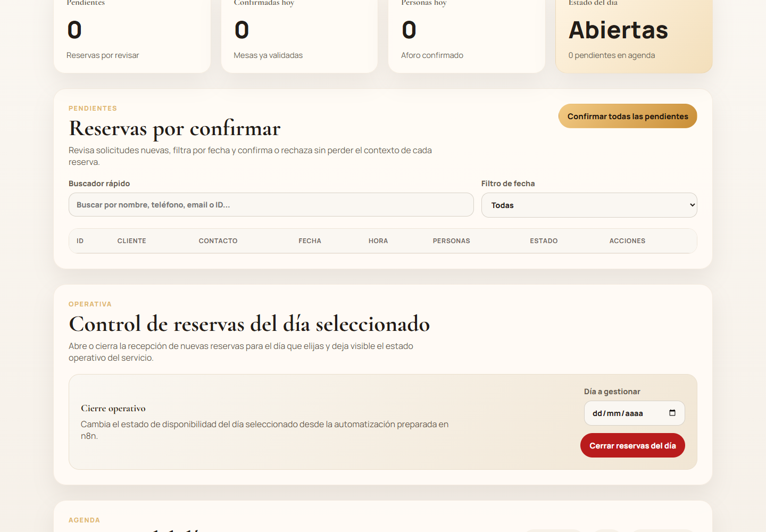This screenshot has width=766, height=532.
Task: Click the PENDIENTES section tag
Action: coord(93,109)
